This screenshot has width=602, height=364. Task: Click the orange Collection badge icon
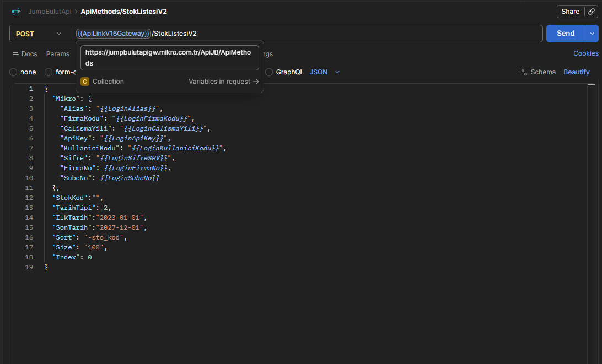pyautogui.click(x=85, y=82)
